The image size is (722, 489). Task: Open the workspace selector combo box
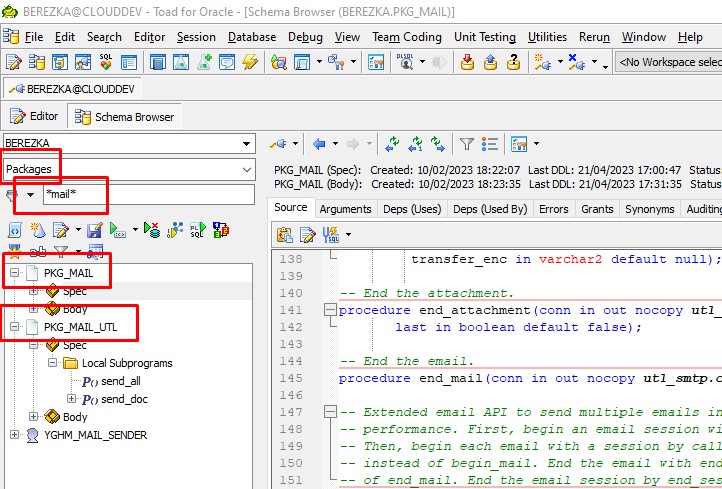click(x=668, y=62)
